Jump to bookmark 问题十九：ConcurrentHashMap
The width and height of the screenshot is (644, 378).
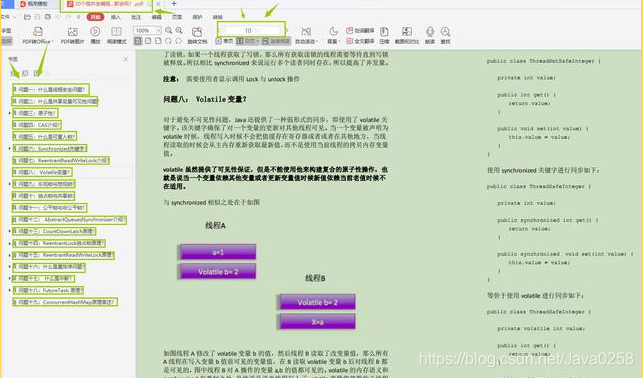pyautogui.click(x=66, y=302)
